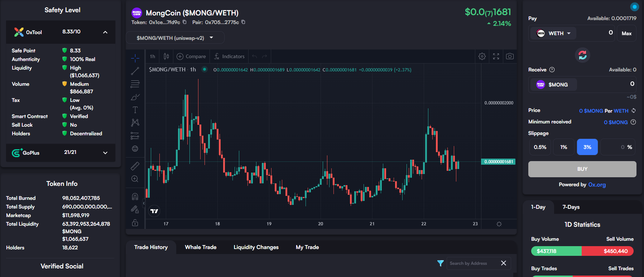The image size is (644, 277).
Task: Focus the Receive amount input
Action: click(606, 84)
